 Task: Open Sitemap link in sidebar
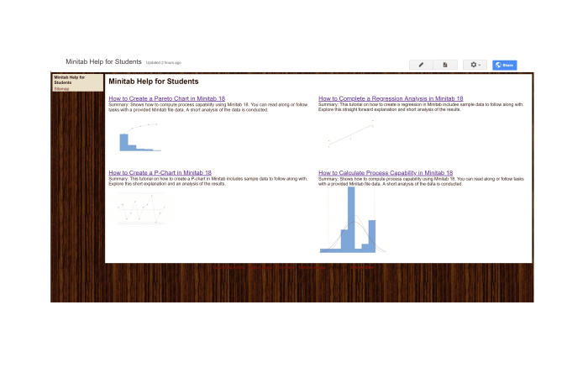(x=61, y=89)
